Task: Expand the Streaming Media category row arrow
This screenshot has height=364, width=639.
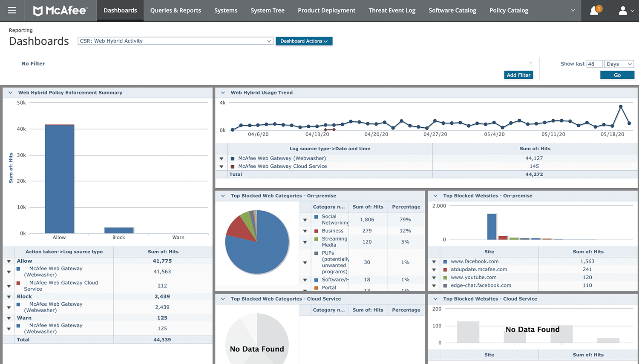Action: click(305, 242)
